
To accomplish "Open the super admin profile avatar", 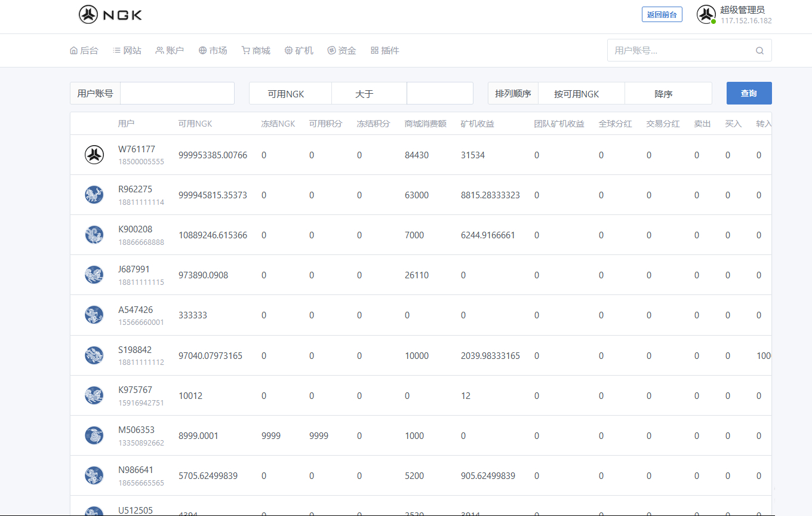I will pyautogui.click(x=706, y=14).
